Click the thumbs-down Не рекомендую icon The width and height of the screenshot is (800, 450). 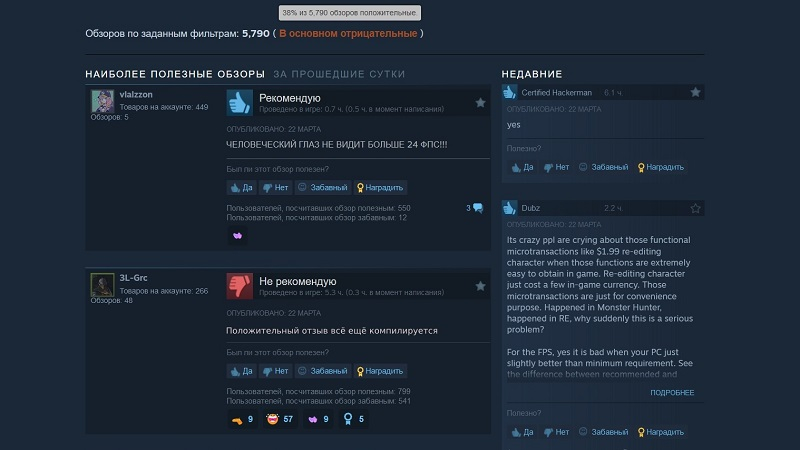tap(240, 286)
